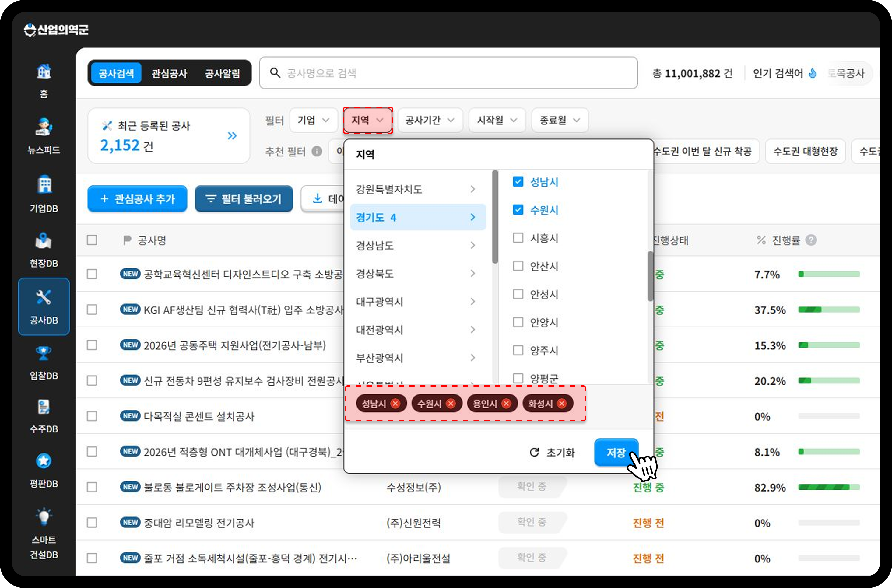The image size is (892, 588).
Task: Remove the 성남시 tag chip
Action: pyautogui.click(x=395, y=404)
